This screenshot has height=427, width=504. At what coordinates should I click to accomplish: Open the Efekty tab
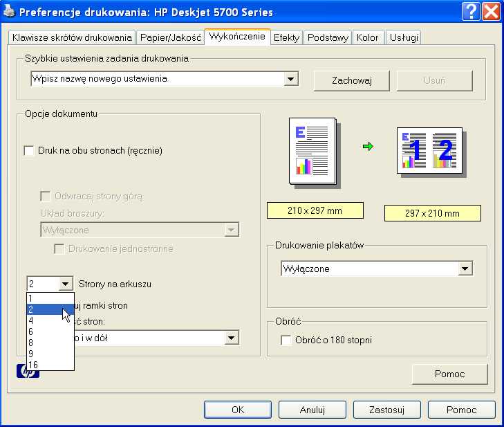[286, 37]
